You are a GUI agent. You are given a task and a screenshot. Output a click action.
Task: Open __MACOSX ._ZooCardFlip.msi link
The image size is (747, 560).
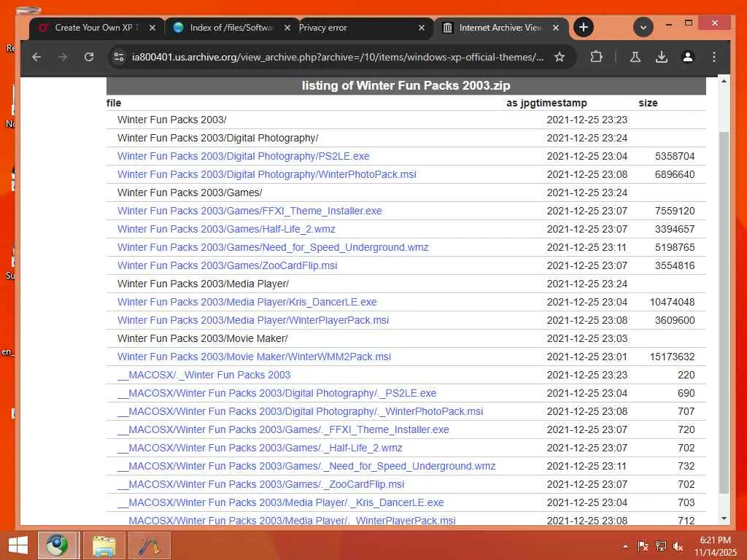[x=260, y=484]
